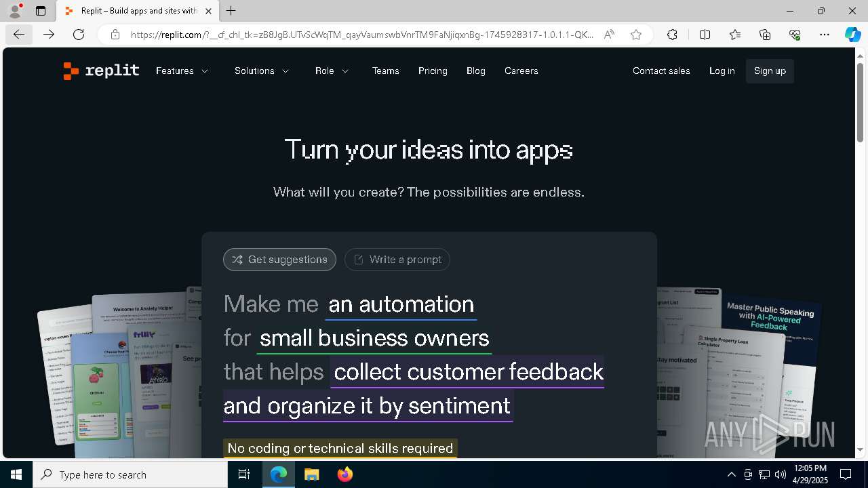Refresh the current page

[79, 35]
